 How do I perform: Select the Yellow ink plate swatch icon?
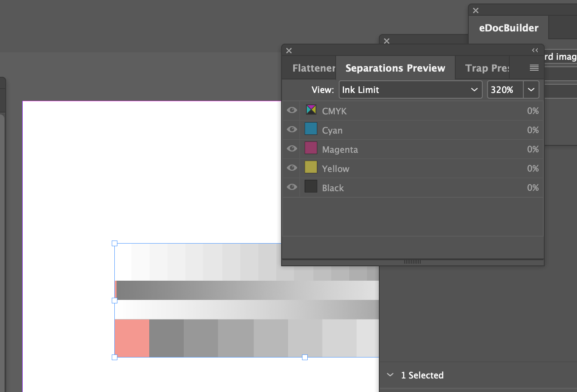(x=311, y=168)
